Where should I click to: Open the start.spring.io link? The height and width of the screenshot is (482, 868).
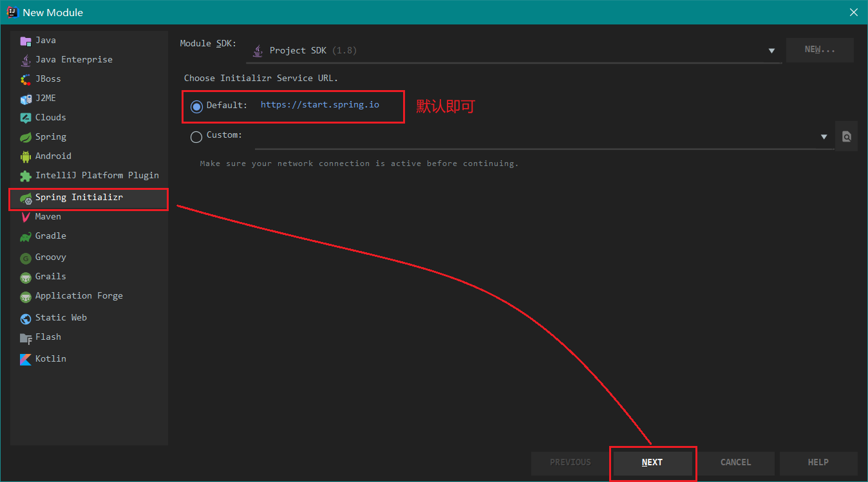(x=319, y=104)
